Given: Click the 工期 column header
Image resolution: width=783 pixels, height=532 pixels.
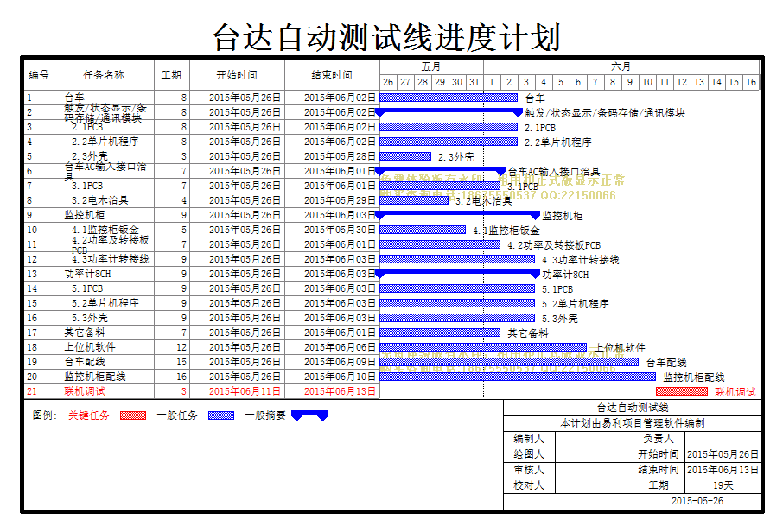Looking at the screenshot, I should pyautogui.click(x=171, y=75).
